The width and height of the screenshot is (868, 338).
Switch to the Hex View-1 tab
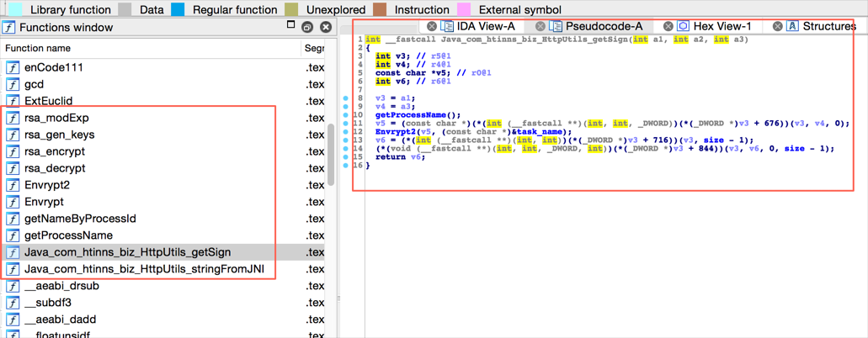722,26
